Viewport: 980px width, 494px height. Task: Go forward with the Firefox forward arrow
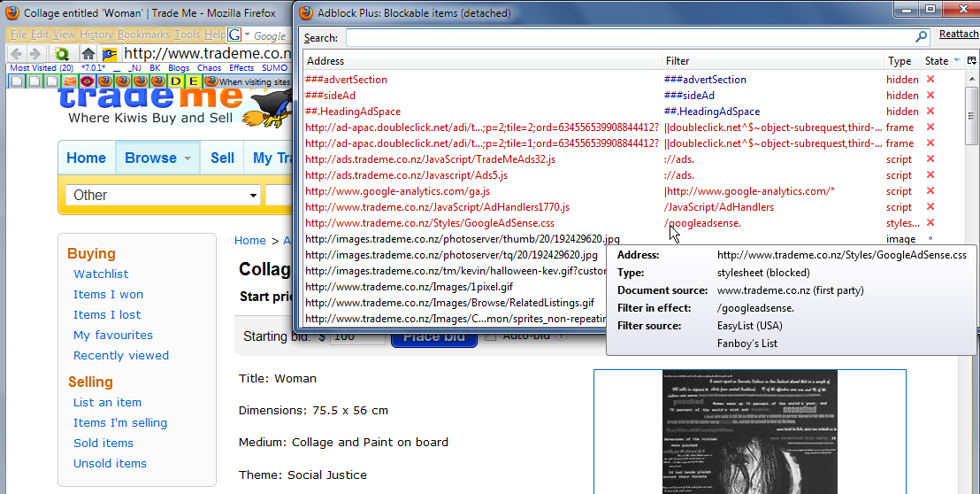35,54
